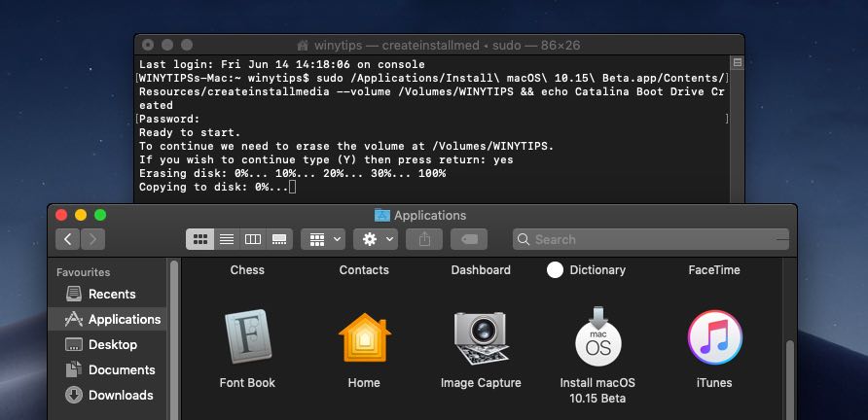Click the Image Capture name label
The width and height of the screenshot is (868, 420).
[481, 382]
